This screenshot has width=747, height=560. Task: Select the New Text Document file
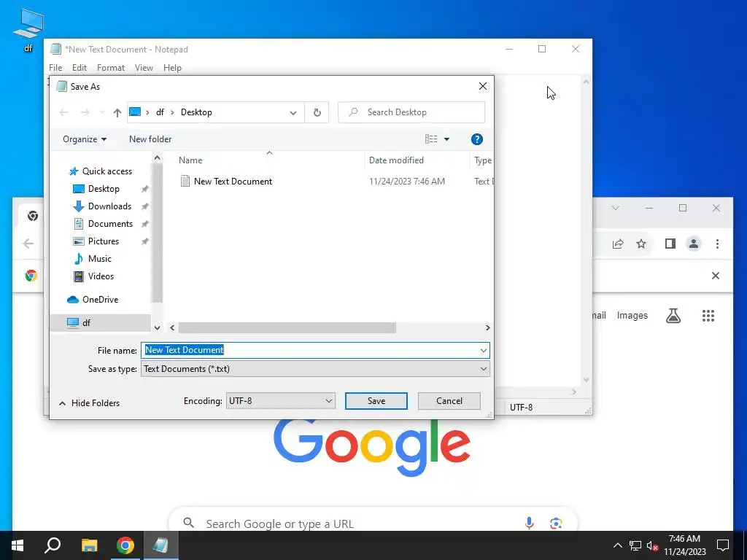click(x=233, y=182)
